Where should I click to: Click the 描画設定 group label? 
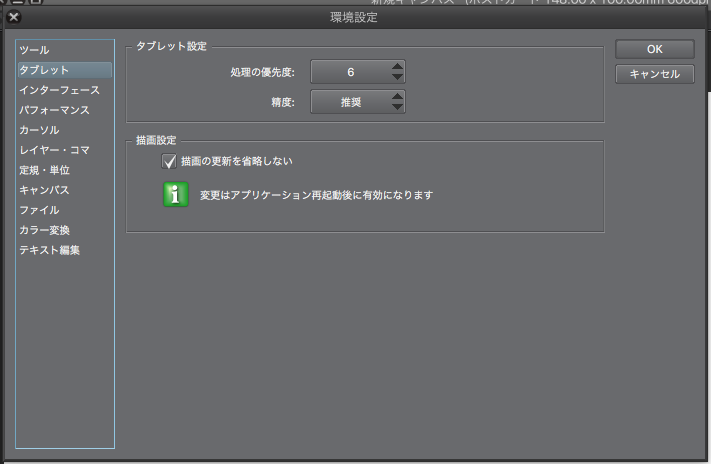coord(156,140)
